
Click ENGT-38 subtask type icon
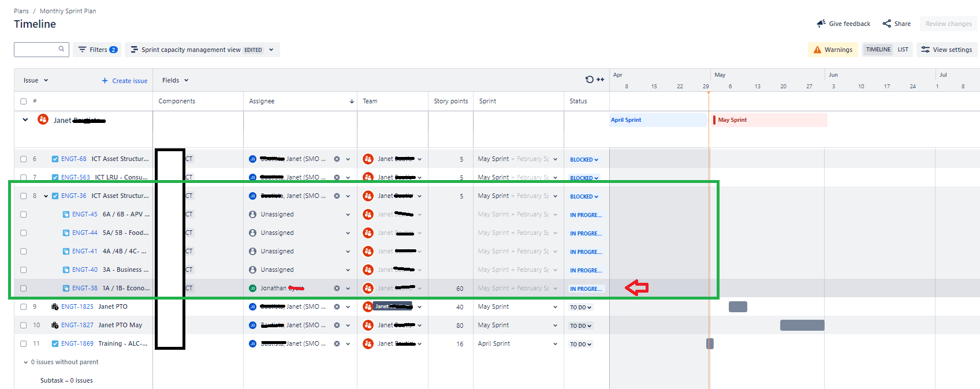tap(66, 288)
